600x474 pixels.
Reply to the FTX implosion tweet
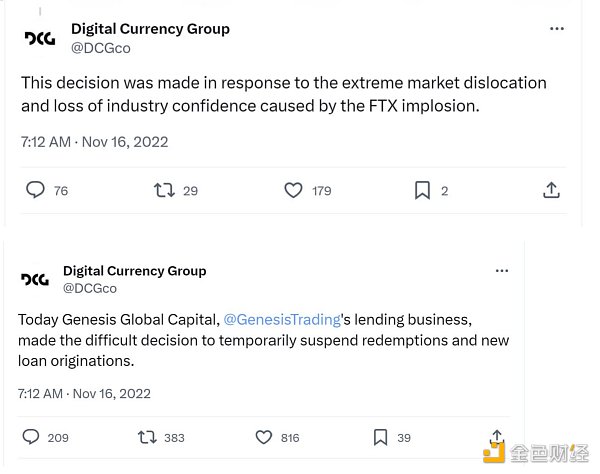[35, 190]
